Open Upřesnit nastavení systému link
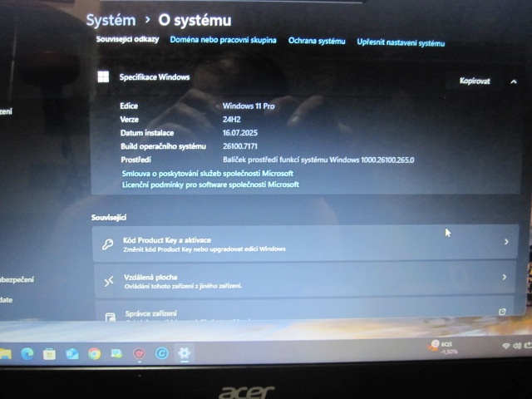532x399 pixels. [x=401, y=42]
